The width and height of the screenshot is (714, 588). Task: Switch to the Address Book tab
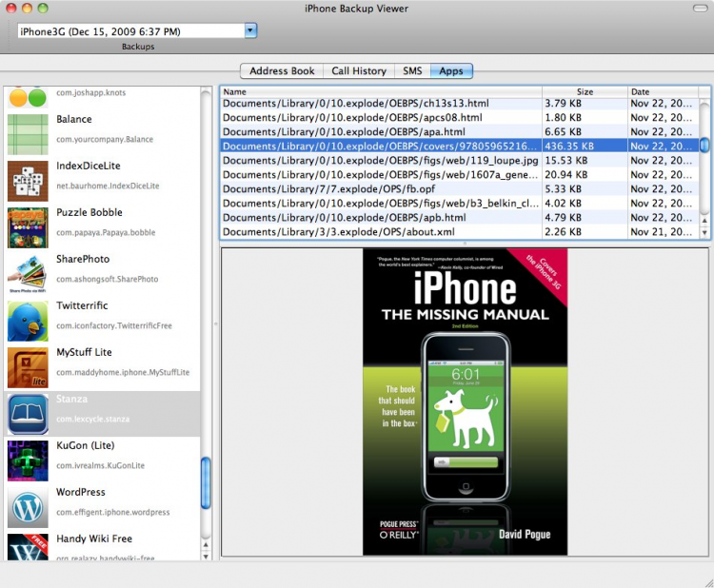click(x=282, y=71)
